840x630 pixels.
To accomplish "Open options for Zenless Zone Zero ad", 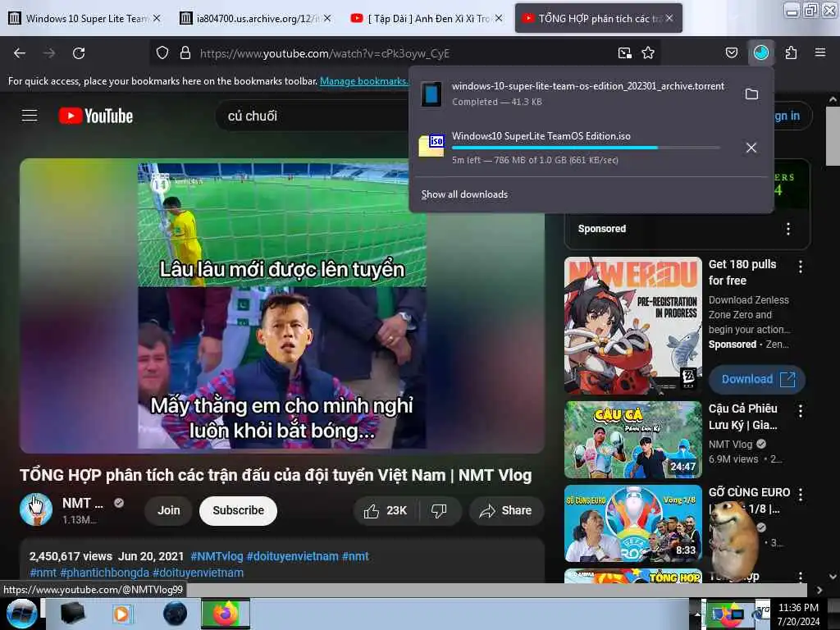I will 801,267.
